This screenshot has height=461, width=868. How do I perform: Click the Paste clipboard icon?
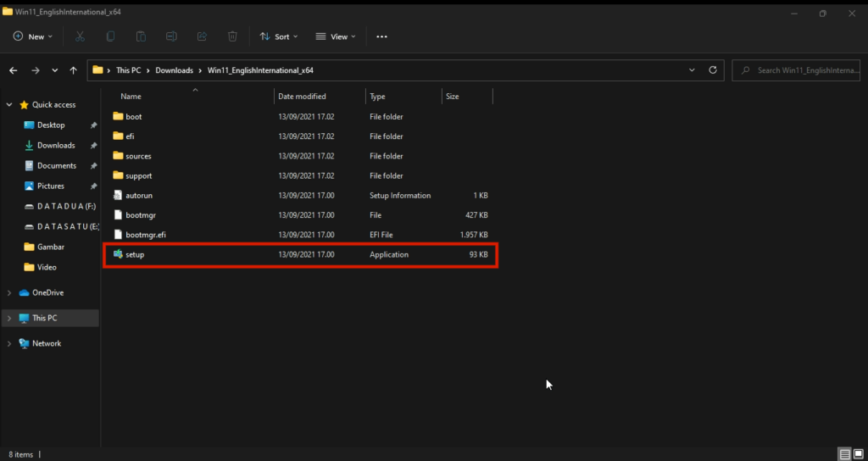coord(142,36)
